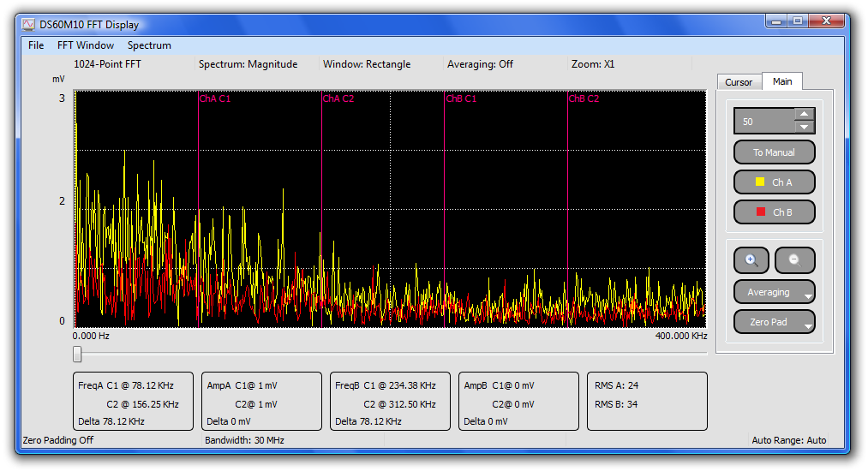Click the zoom in magnifier button
868x471 pixels.
(x=751, y=260)
